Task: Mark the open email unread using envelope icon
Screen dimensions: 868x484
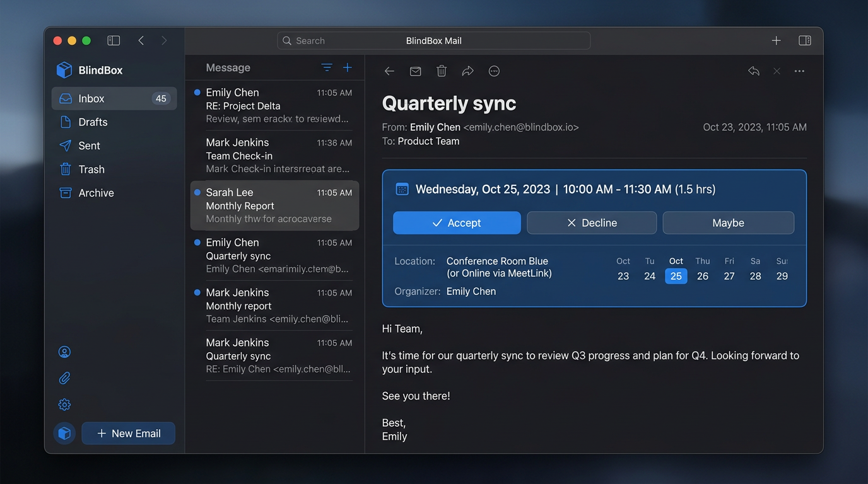Action: 415,71
